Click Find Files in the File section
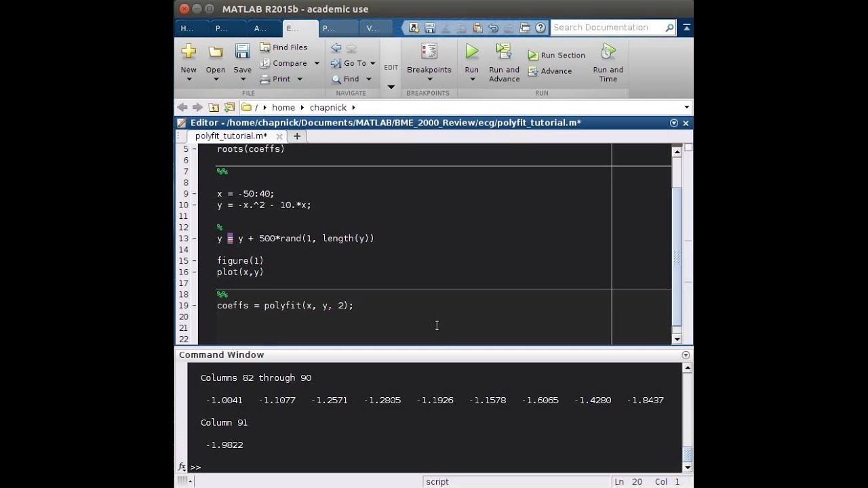 [283, 47]
